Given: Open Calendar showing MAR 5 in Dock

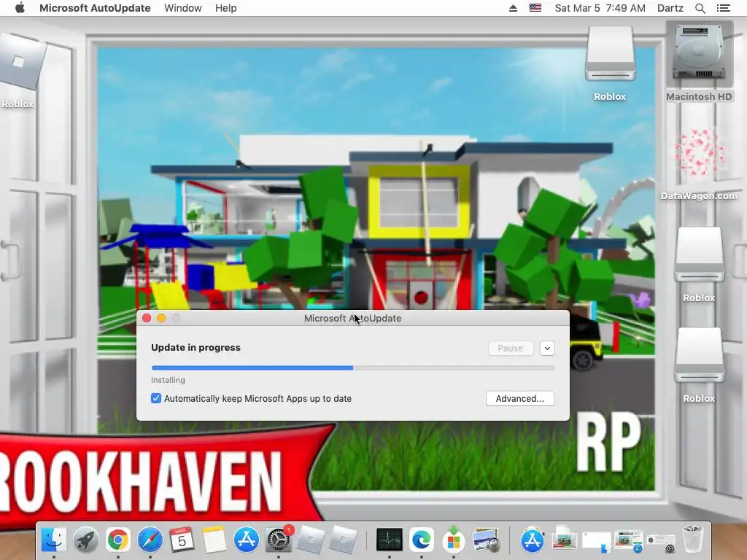Looking at the screenshot, I should point(182,540).
